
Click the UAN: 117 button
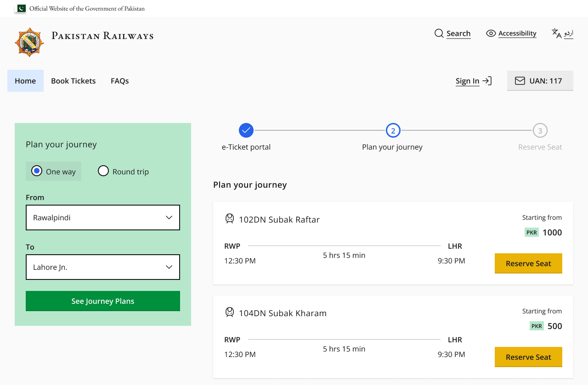coord(540,81)
